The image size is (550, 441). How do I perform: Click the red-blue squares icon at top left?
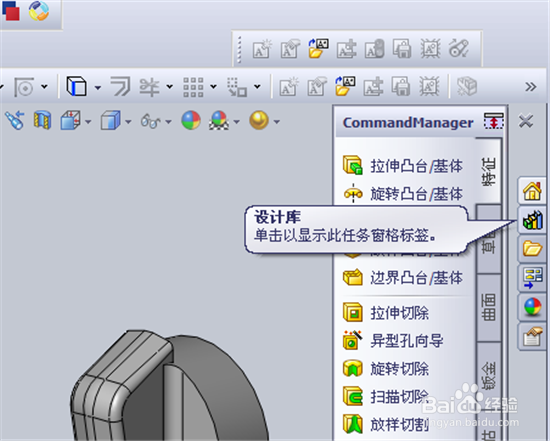pos(11,11)
